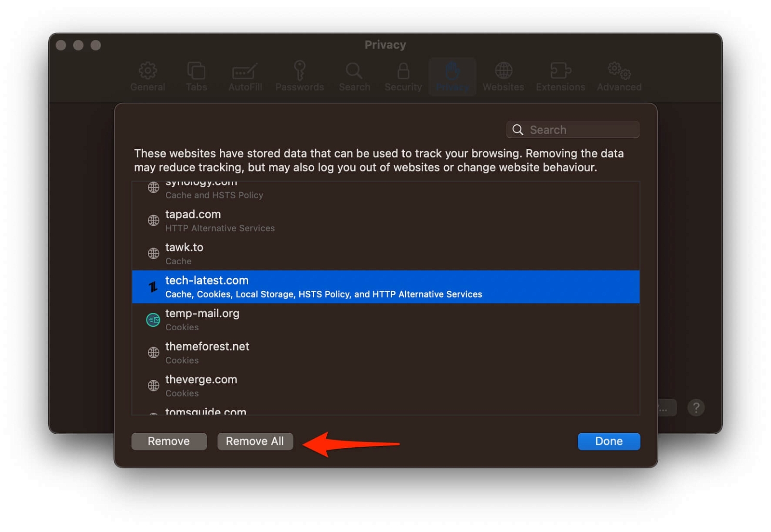The height and width of the screenshot is (532, 771).
Task: Click Done to close the sheet
Action: [x=609, y=441]
